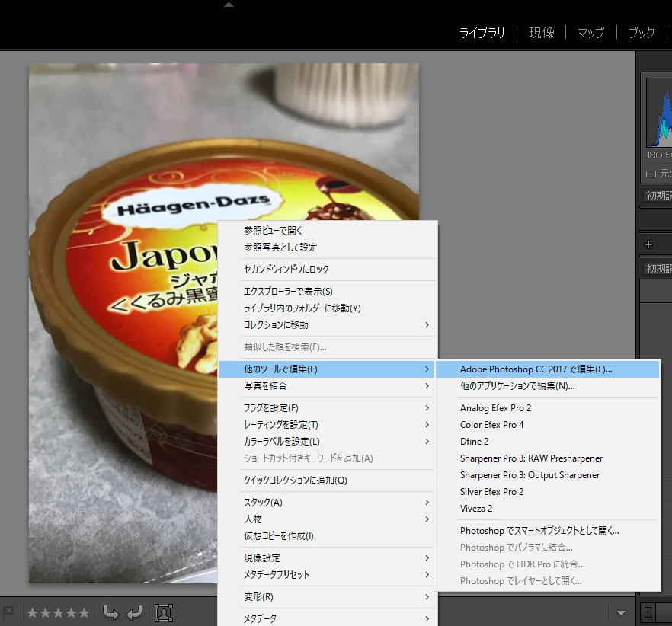The image size is (672, 626).
Task: Expand the コレクションに移動 submenu
Action: (x=328, y=324)
